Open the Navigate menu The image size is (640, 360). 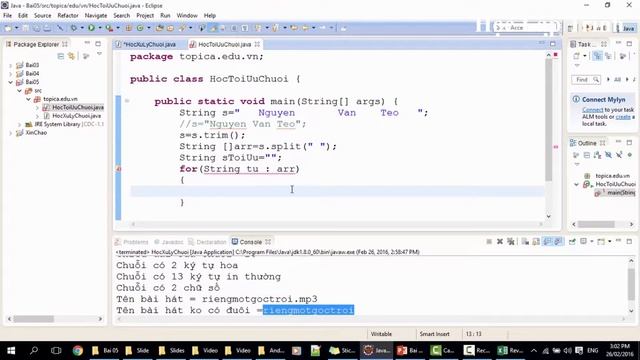pyautogui.click(x=96, y=16)
